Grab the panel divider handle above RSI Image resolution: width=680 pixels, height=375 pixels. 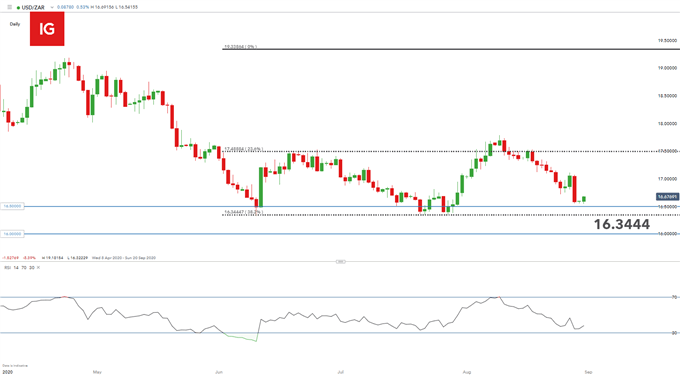tap(340, 261)
